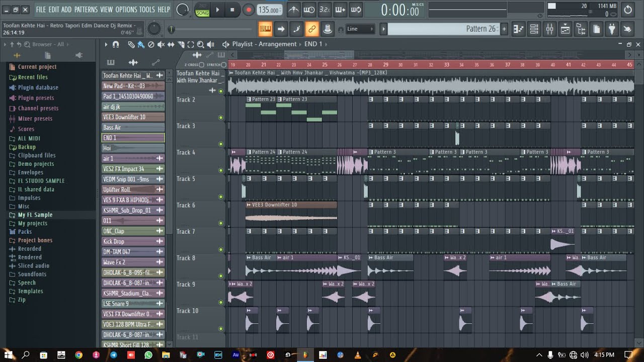The width and height of the screenshot is (644, 362).
Task: Mute Track 10 with its green light
Action: coord(221,329)
